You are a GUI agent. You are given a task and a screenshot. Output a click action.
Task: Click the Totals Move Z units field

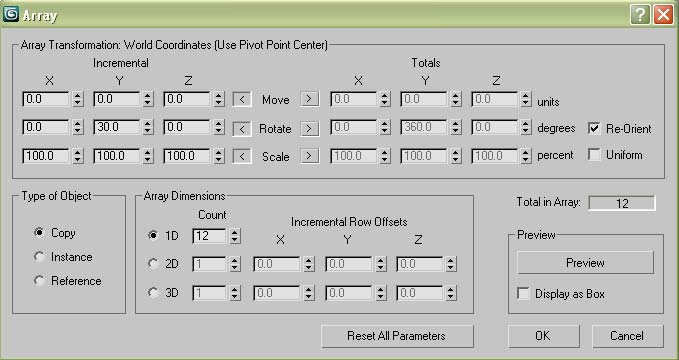495,99
